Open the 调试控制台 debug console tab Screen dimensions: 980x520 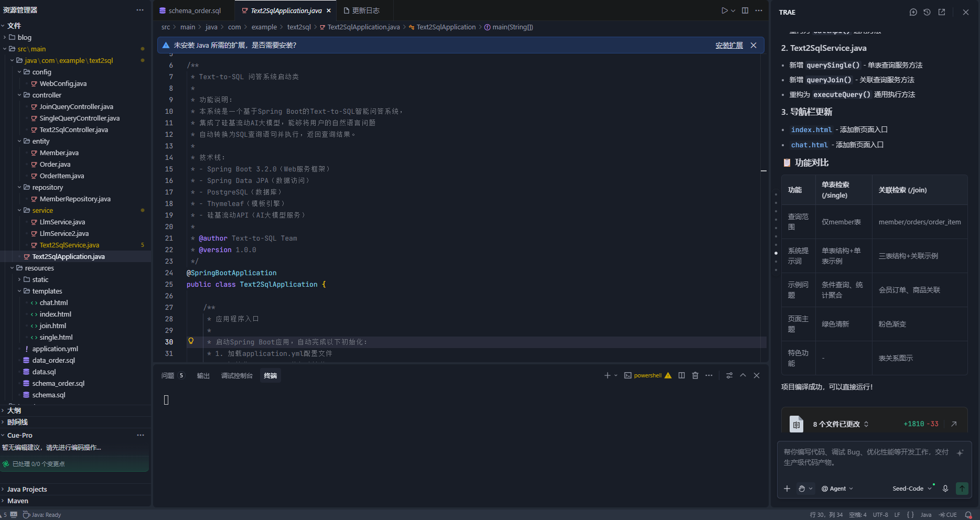pos(236,375)
